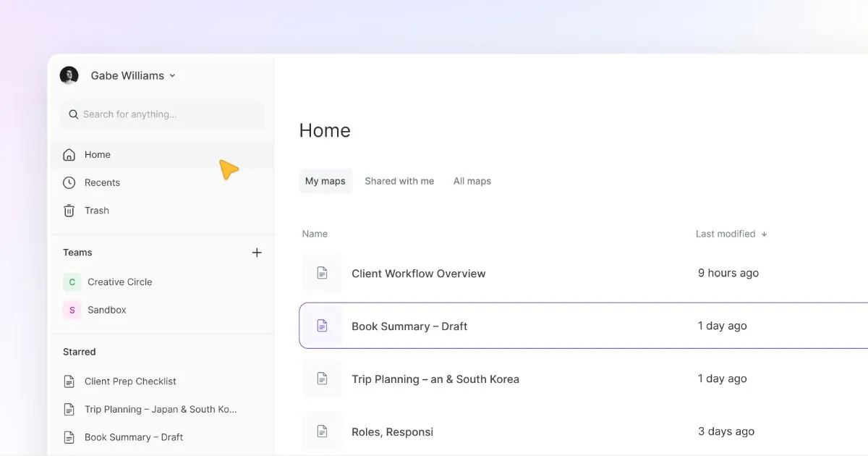The height and width of the screenshot is (456, 868).
Task: Open Book Summary – Draft from Starred
Action: click(134, 436)
